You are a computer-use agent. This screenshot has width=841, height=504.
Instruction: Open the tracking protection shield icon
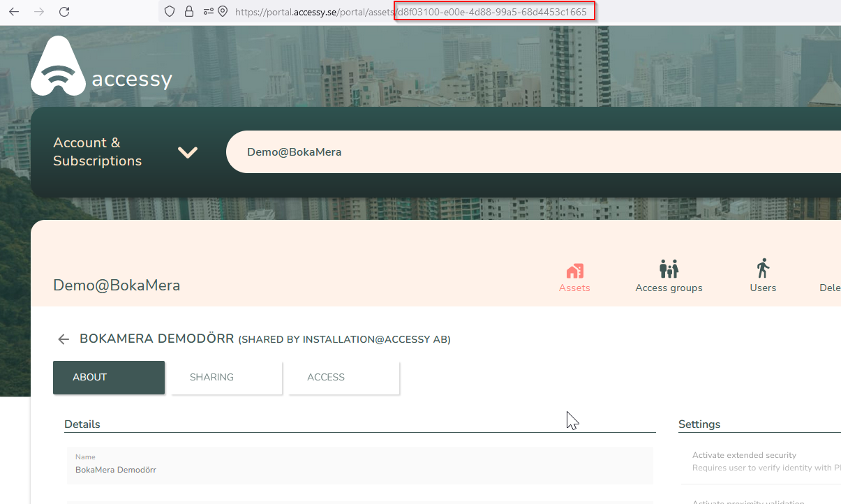170,12
